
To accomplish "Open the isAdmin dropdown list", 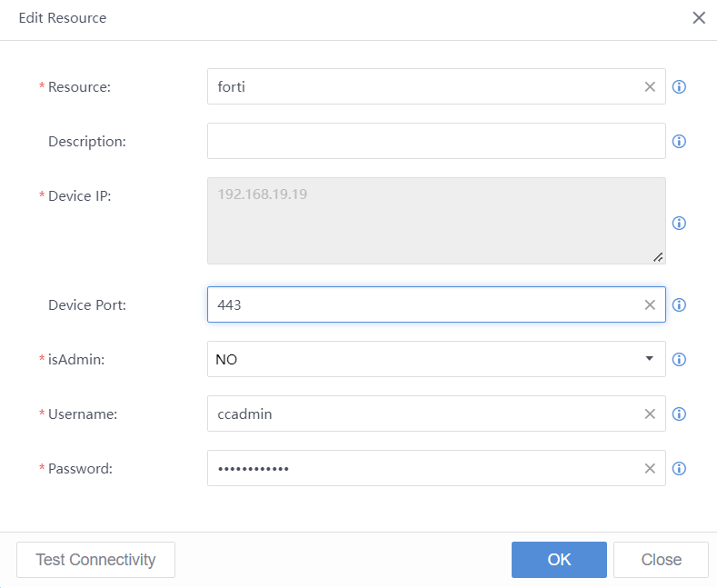I will (436, 359).
